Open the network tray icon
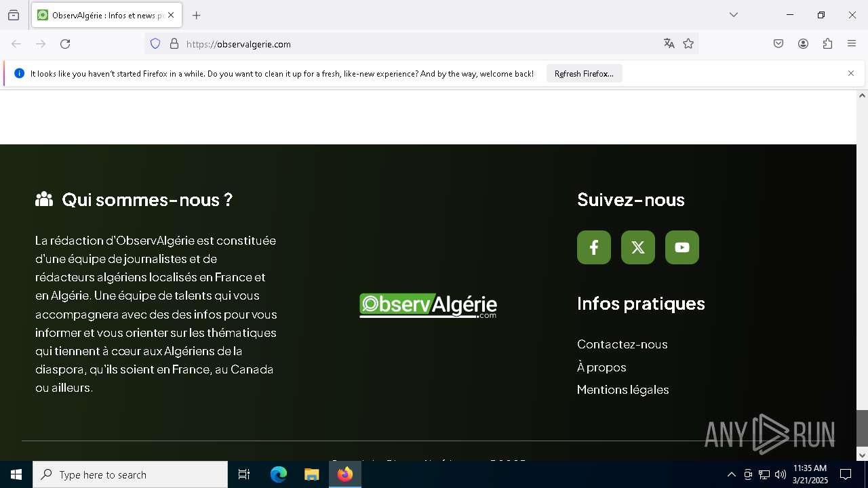The height and width of the screenshot is (488, 868). (764, 474)
